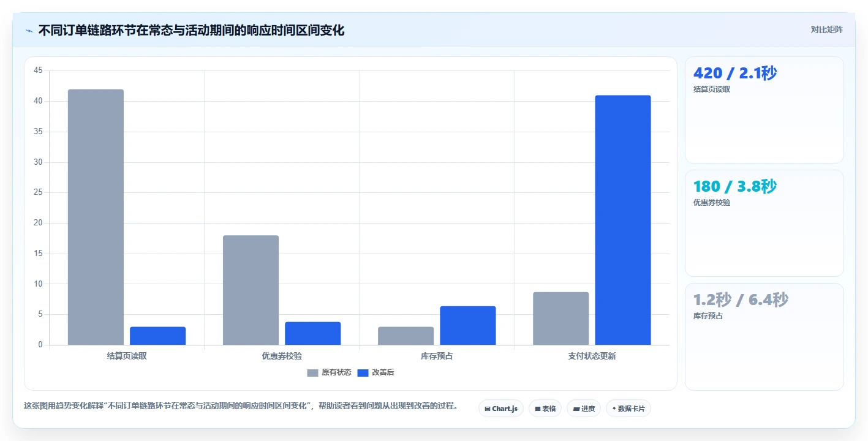Click the 支付状态更新 x-axis label

pyautogui.click(x=592, y=356)
